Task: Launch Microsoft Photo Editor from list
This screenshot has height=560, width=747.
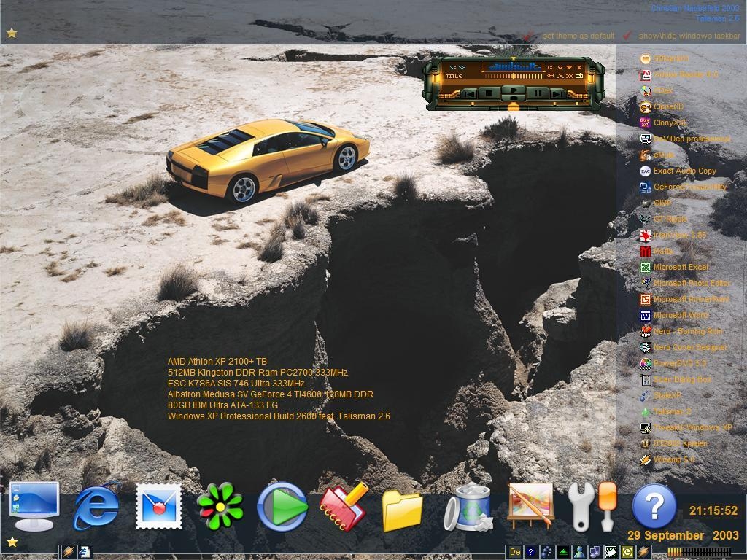Action: pyautogui.click(x=692, y=284)
